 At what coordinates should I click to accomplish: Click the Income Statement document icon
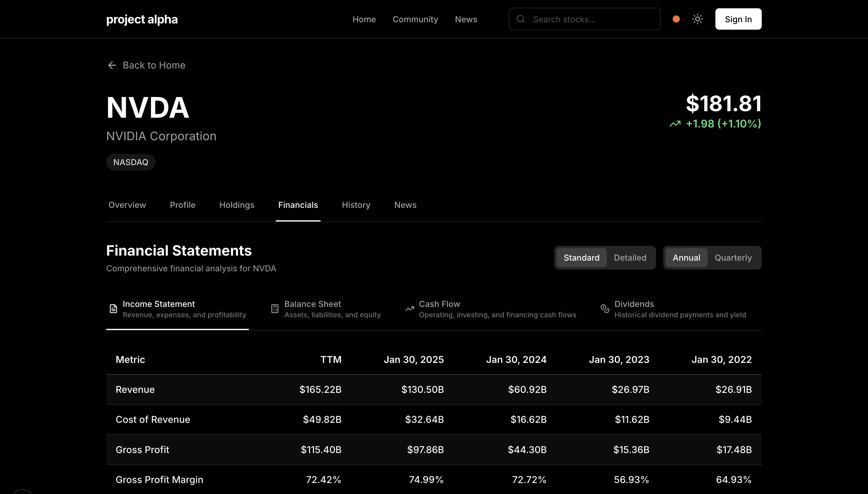tap(113, 309)
